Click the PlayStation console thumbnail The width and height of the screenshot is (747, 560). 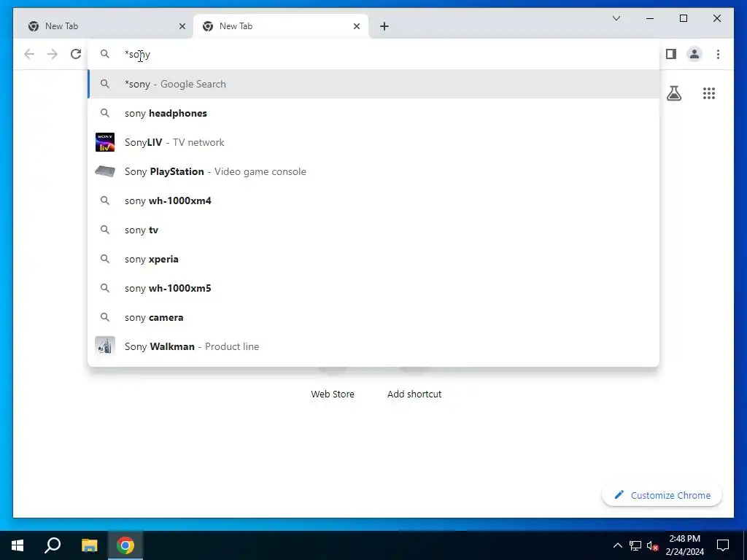(105, 171)
